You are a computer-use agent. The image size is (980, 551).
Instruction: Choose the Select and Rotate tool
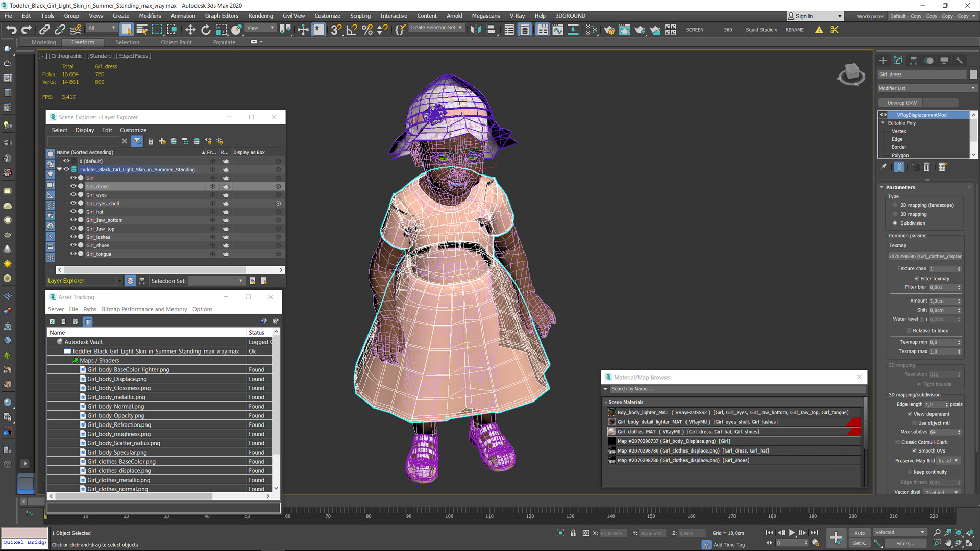[x=206, y=30]
